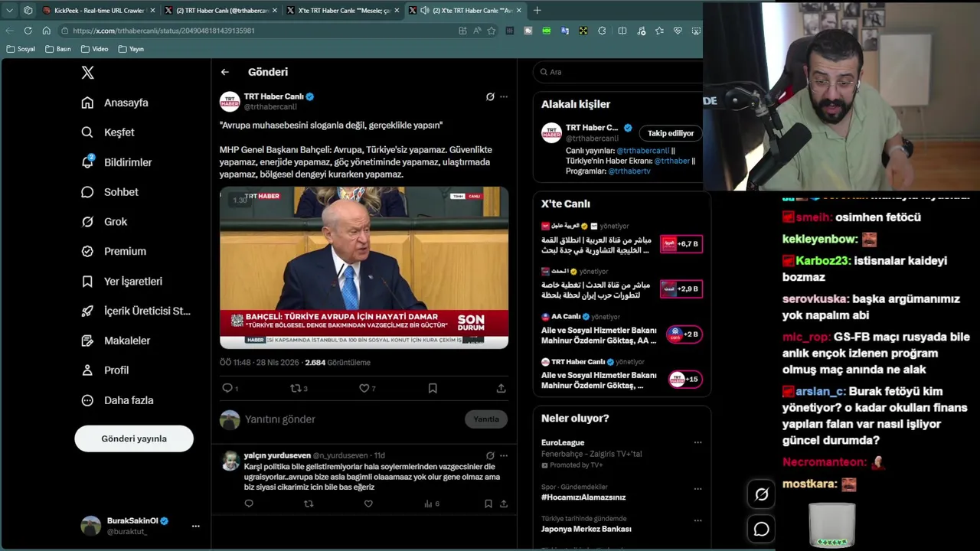Open a new browser tab

pos(537,11)
